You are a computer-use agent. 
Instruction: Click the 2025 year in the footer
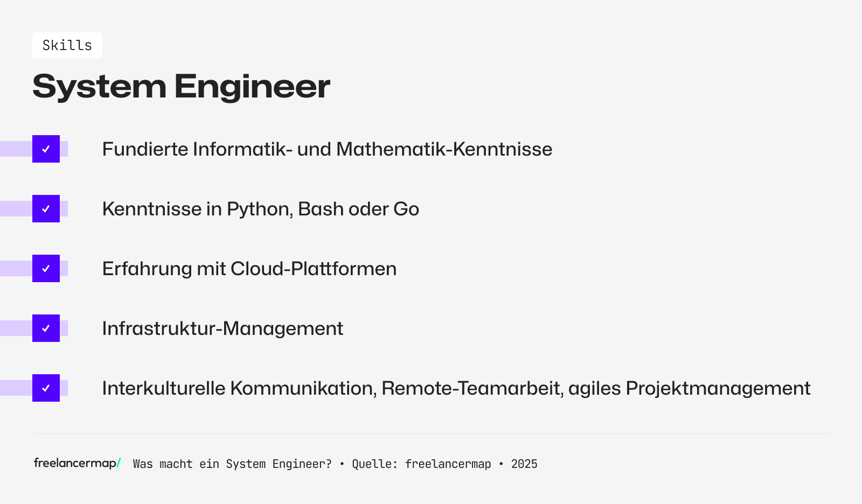click(x=524, y=464)
